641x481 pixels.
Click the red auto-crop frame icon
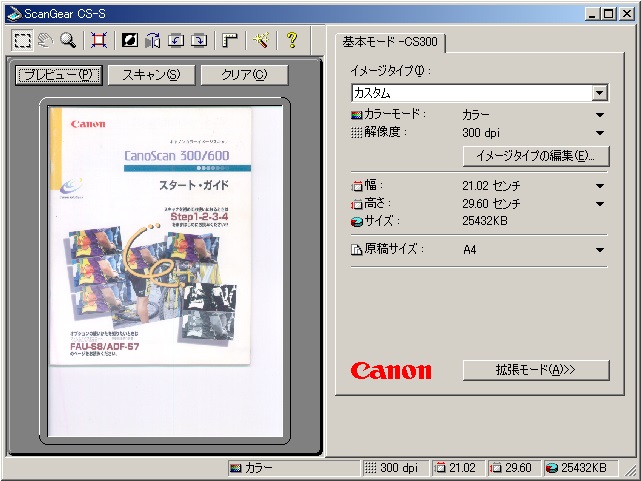point(98,40)
